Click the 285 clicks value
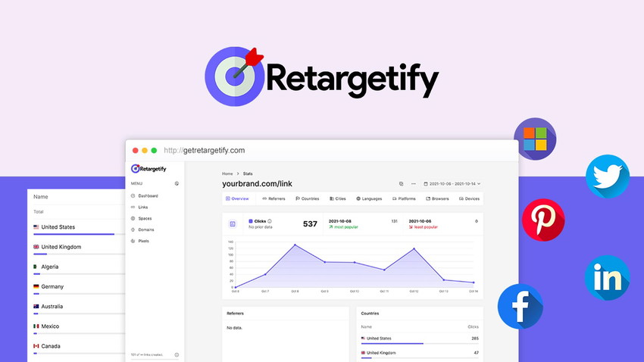The width and height of the screenshot is (644, 362). (x=475, y=339)
